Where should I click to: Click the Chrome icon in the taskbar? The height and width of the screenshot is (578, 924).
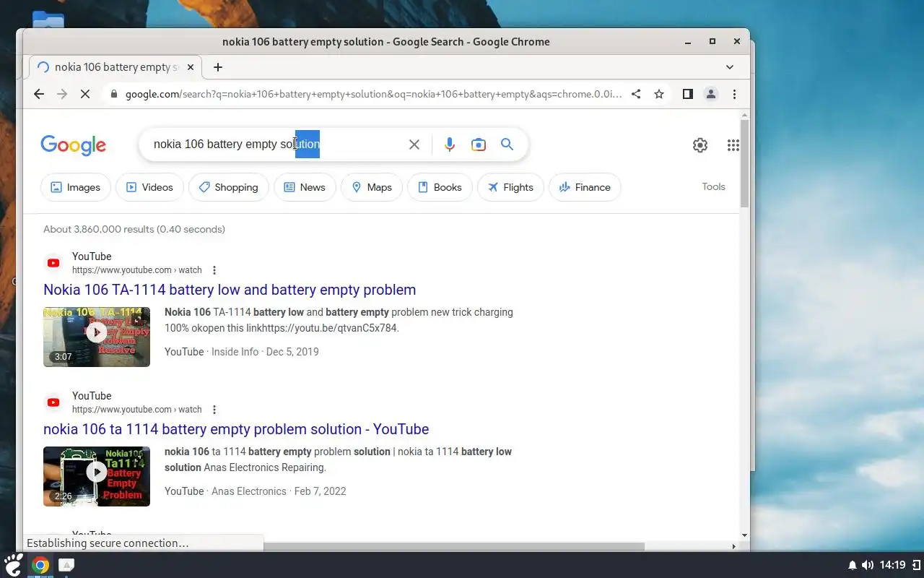pos(40,565)
